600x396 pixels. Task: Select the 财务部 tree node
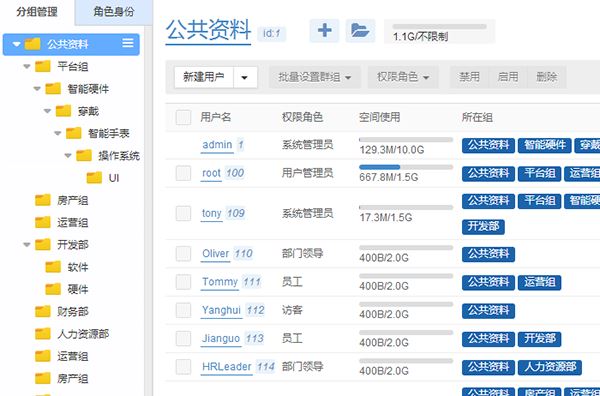(x=73, y=311)
